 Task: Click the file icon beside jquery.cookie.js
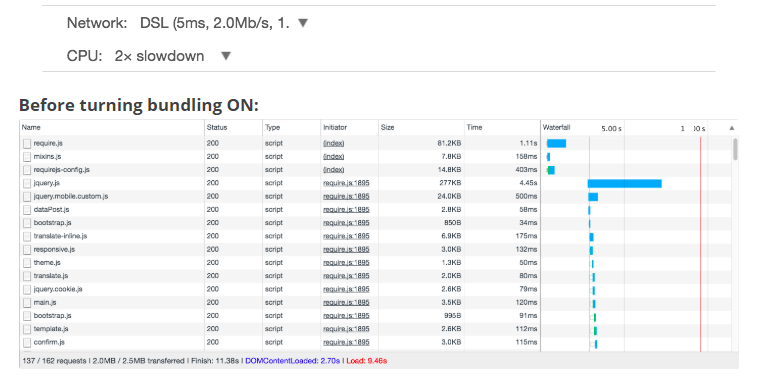tap(27, 289)
